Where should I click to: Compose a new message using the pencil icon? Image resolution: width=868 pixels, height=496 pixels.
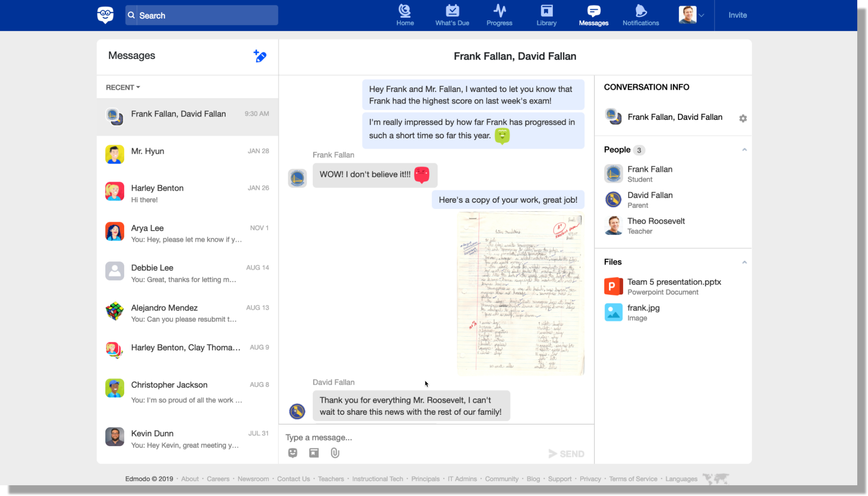(x=260, y=56)
